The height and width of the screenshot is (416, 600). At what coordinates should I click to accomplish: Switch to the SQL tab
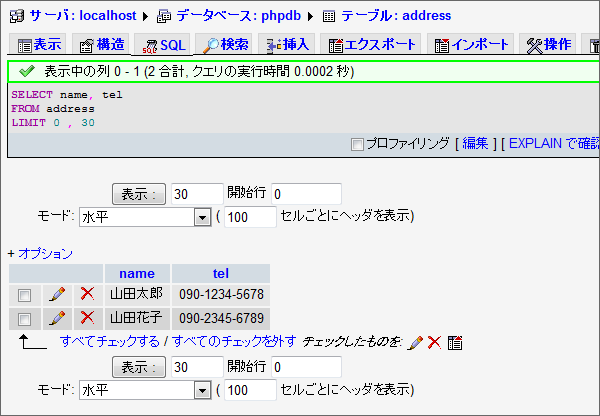163,45
